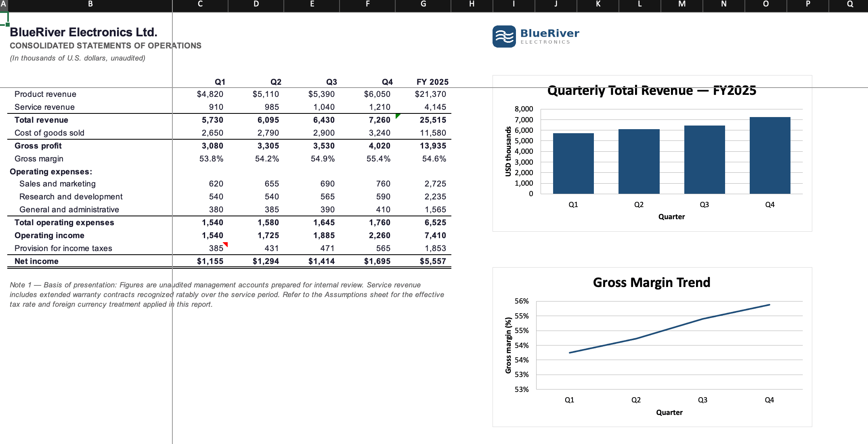Select the FY 2025 column heading cell
The image size is (868, 444).
[x=423, y=82]
